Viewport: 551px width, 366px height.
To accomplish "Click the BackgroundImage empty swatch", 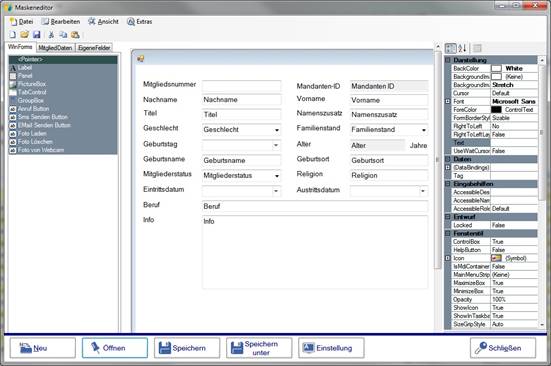I will 496,77.
